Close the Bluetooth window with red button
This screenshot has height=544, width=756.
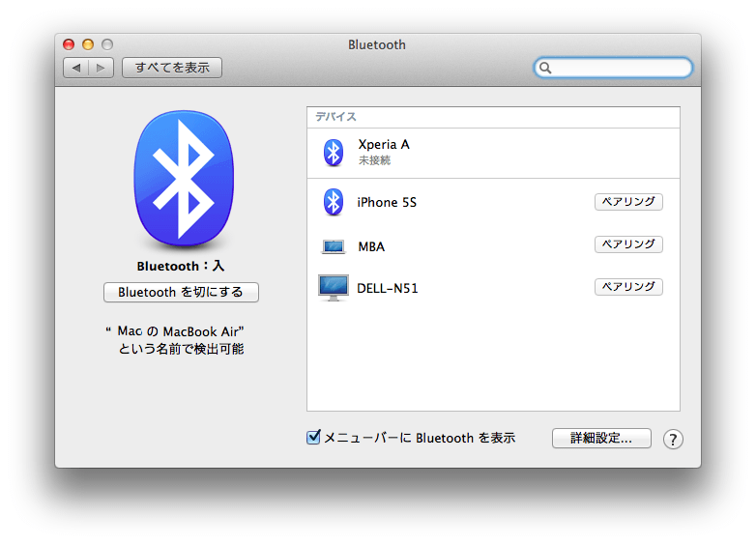click(69, 44)
